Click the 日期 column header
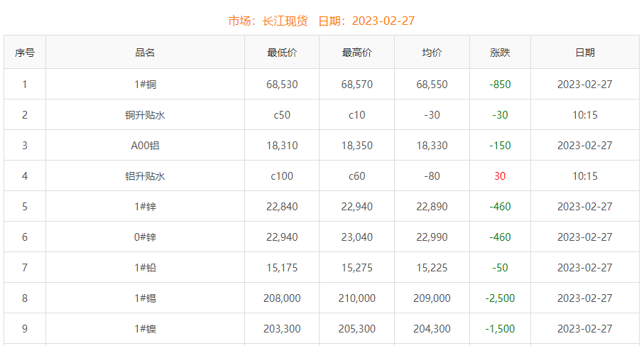 click(584, 53)
